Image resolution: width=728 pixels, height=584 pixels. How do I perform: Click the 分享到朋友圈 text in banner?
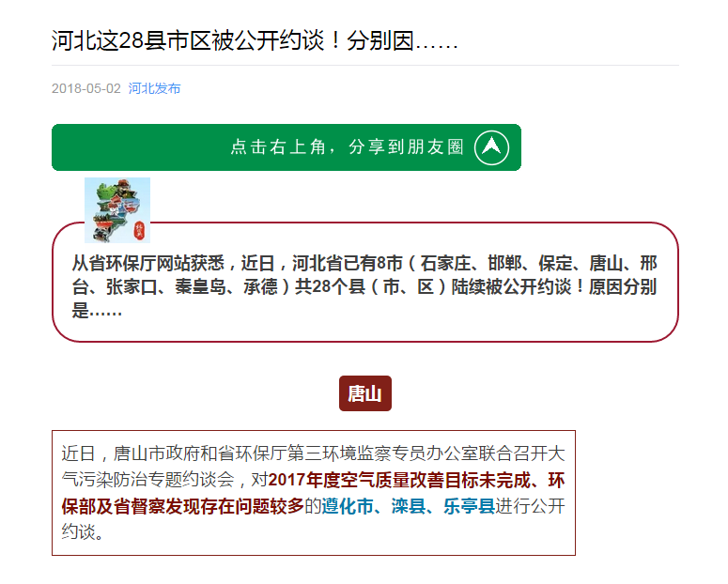click(x=406, y=146)
